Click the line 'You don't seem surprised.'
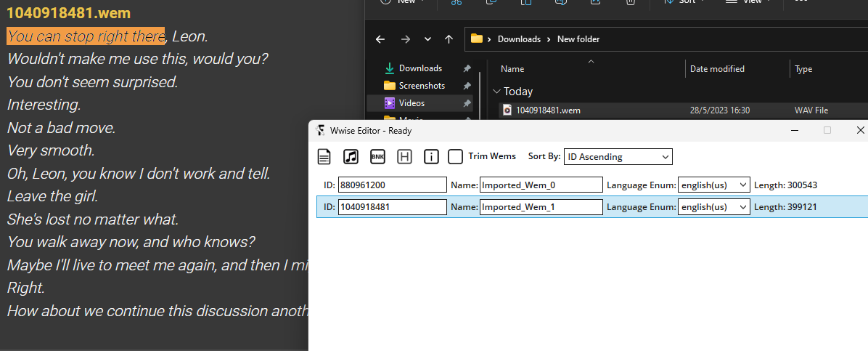 92,82
